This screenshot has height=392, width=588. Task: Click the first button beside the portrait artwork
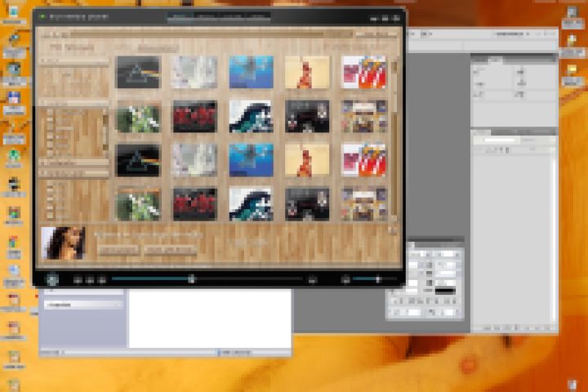point(118,250)
